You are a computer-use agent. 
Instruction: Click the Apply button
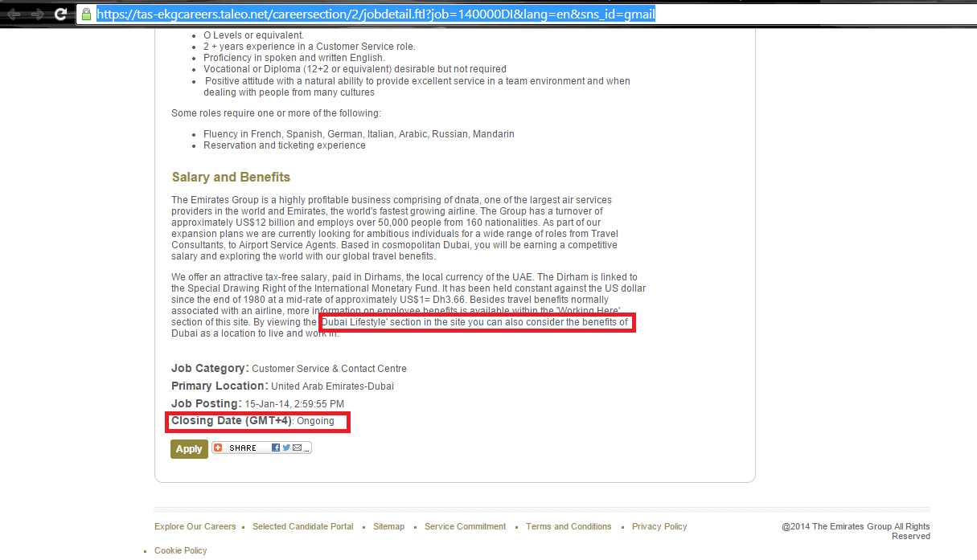point(189,449)
